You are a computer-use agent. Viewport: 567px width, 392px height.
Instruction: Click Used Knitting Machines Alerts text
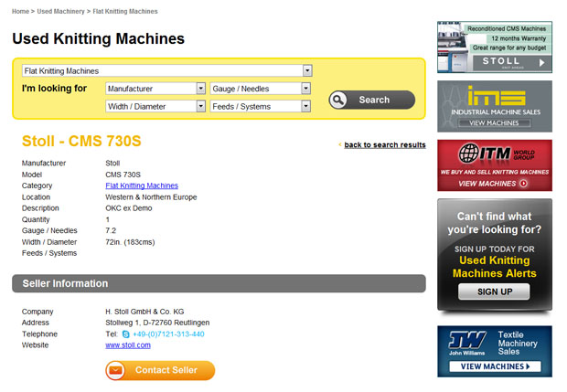[x=495, y=267]
